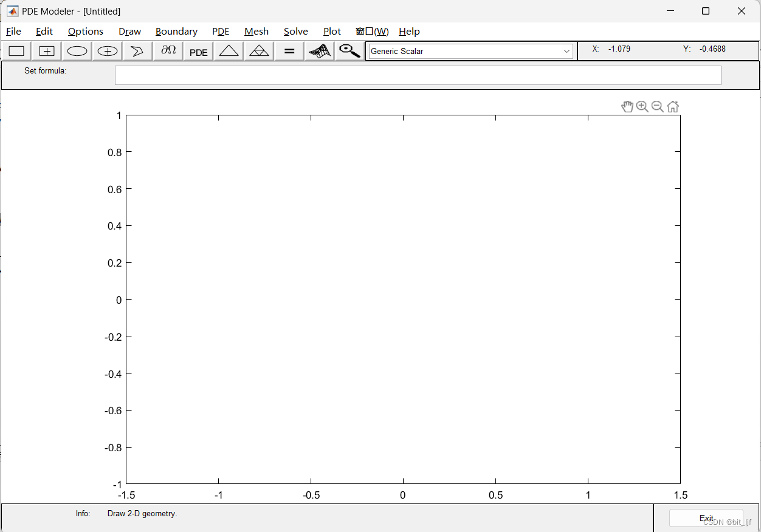The image size is (761, 532).
Task: Plot the solution with the 3D surface icon
Action: [x=319, y=51]
